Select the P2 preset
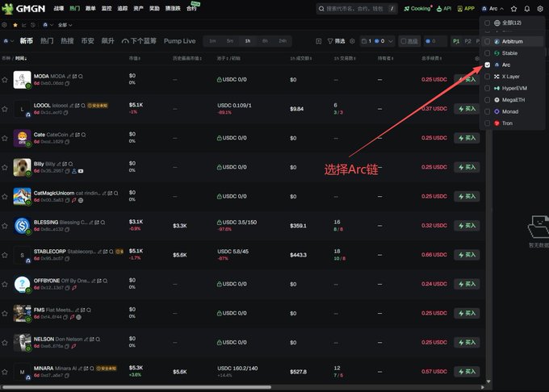This screenshot has width=549, height=392. point(467,41)
